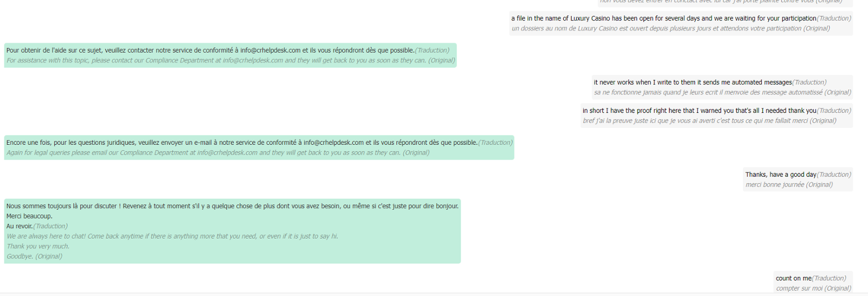Screen dimensions: 868x296
Task: Click the 'count on me' message
Action: point(794,278)
